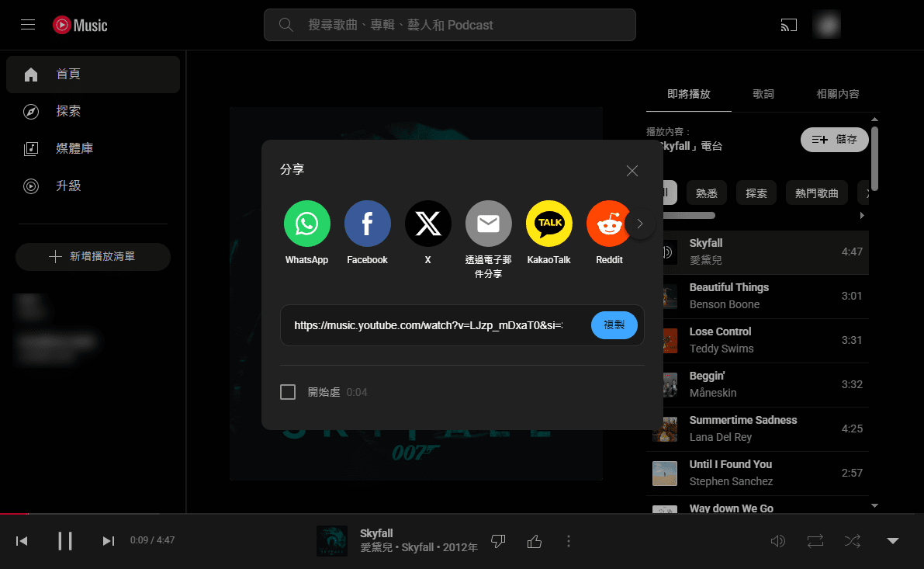Go to YouTube Music logo home
Image resolution: width=924 pixels, height=569 pixels.
pos(80,25)
